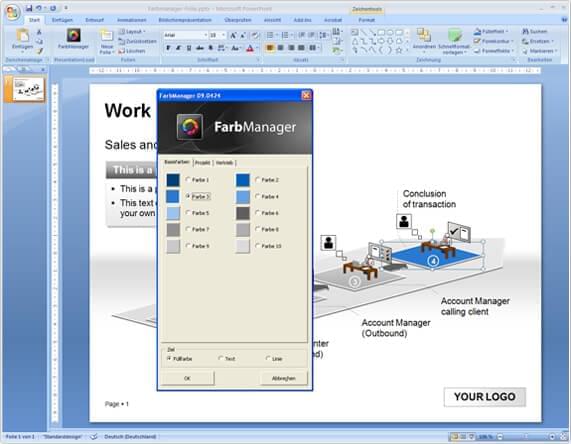The image size is (571, 444).
Task: Choose Text as target option
Action: [221, 358]
